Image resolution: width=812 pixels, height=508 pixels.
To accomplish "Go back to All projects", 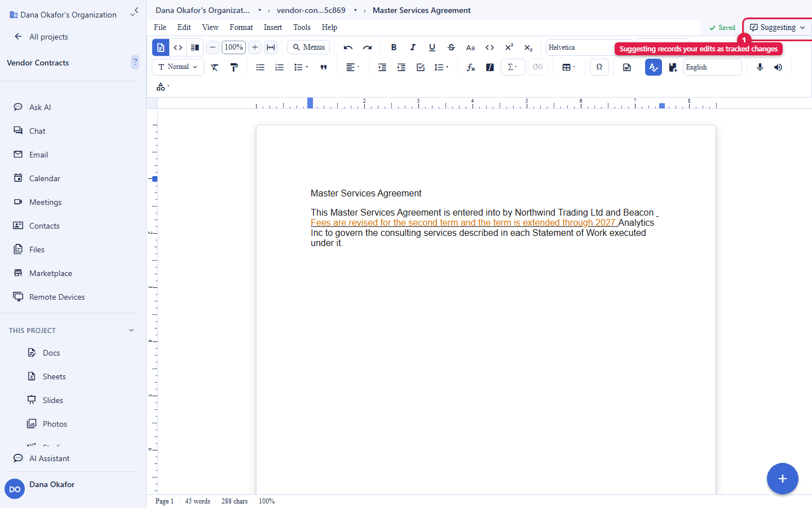I will coord(41,37).
